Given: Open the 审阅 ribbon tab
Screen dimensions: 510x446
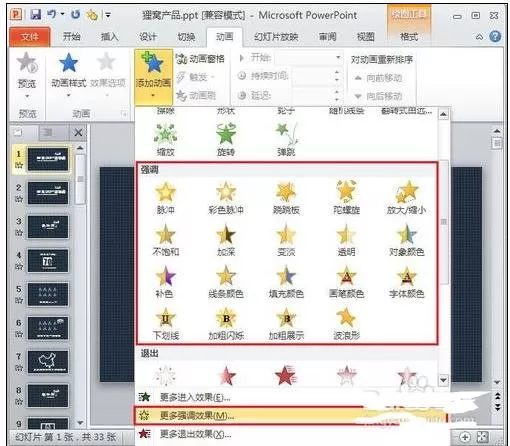Looking at the screenshot, I should 327,37.
